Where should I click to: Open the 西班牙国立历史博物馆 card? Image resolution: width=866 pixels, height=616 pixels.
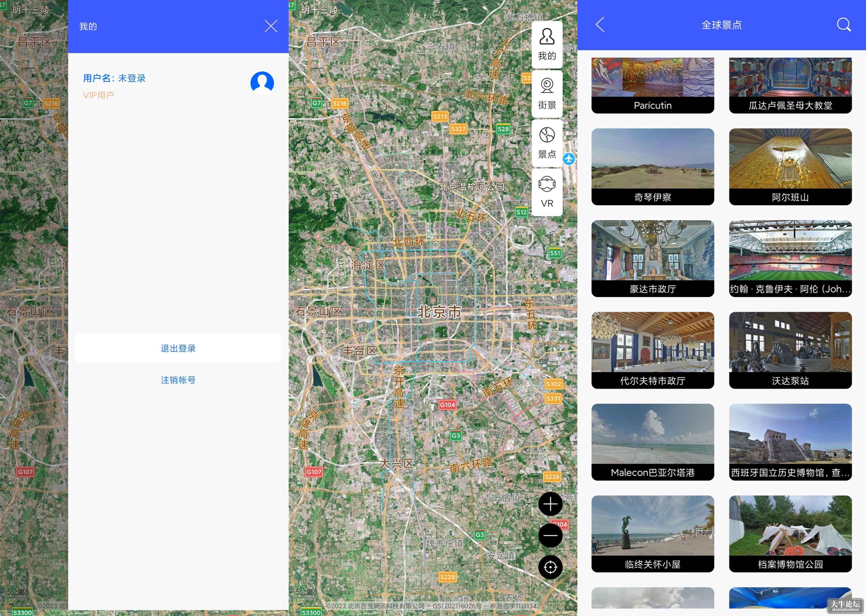pyautogui.click(x=790, y=442)
